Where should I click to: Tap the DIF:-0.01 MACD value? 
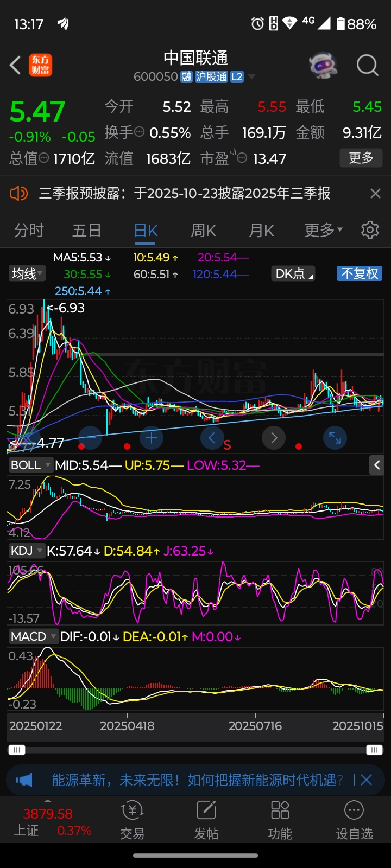90,636
